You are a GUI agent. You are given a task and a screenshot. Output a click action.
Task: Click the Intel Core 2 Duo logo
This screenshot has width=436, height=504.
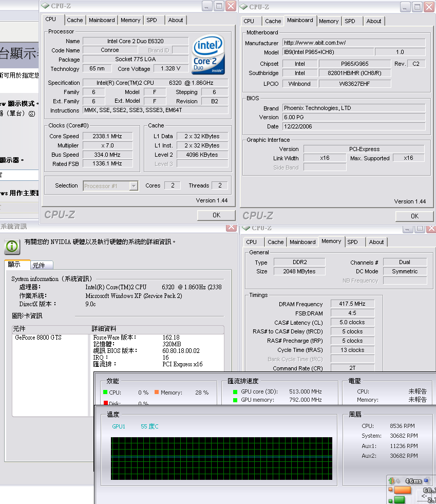pos(208,54)
